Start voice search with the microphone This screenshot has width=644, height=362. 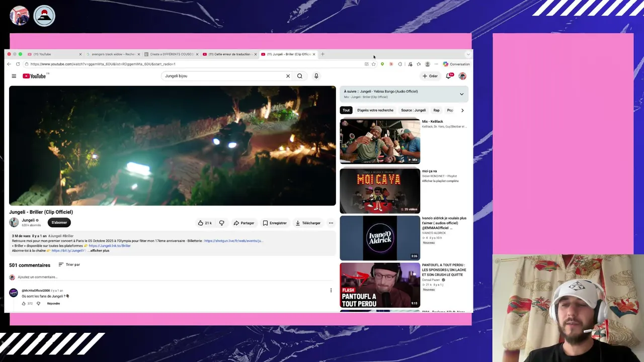[316, 76]
